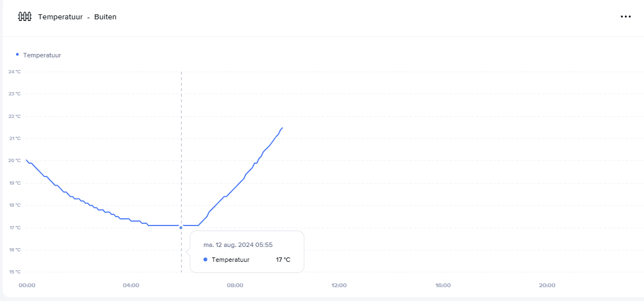Click the 20:00 time axis label
Viewport: 644px width, 301px height.
(x=547, y=286)
